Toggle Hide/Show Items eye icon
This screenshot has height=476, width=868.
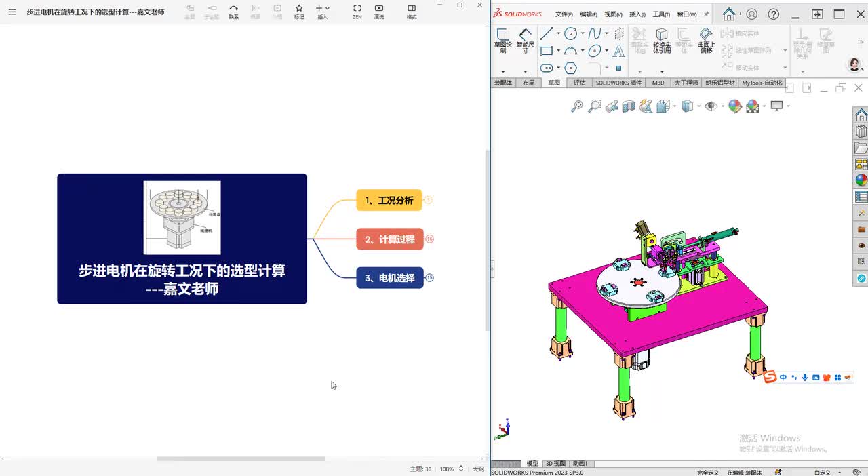pos(711,106)
